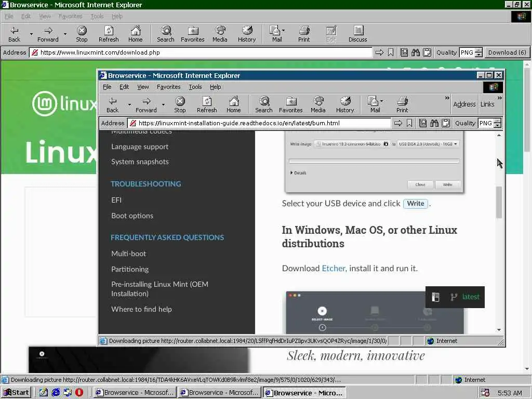
Task: Click Download (6) button in background window
Action: click(x=507, y=52)
